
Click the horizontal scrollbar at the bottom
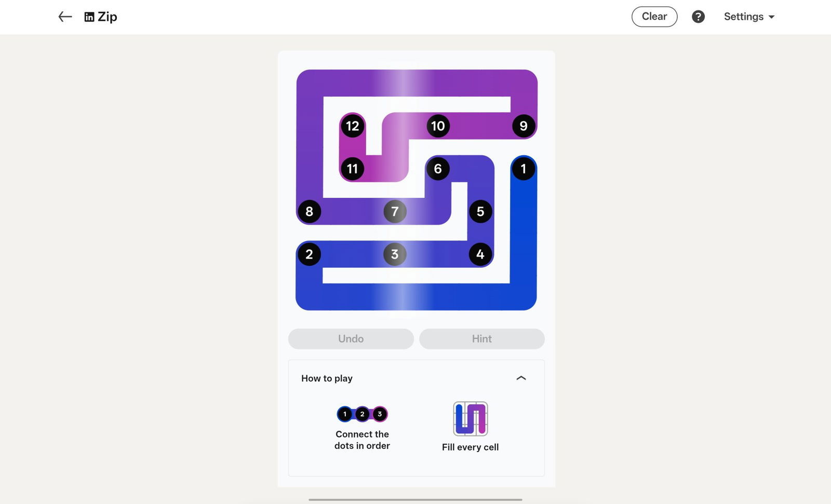[x=415, y=499]
